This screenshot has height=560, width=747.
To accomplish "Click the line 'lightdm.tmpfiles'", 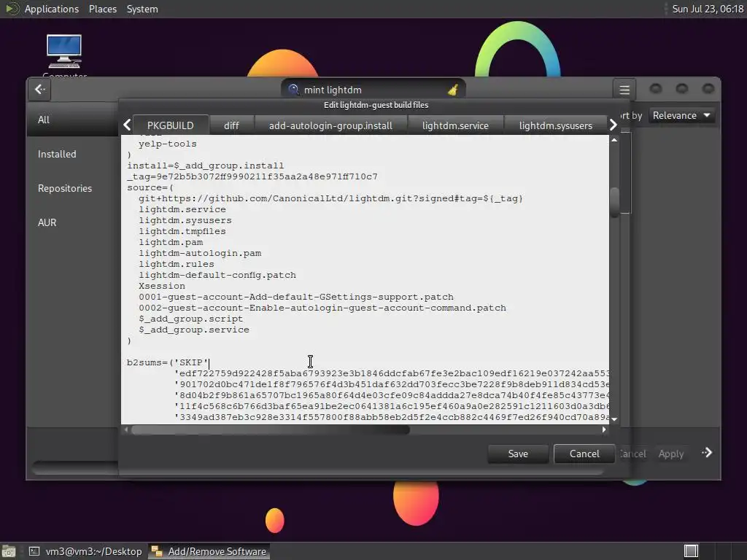I will [182, 231].
